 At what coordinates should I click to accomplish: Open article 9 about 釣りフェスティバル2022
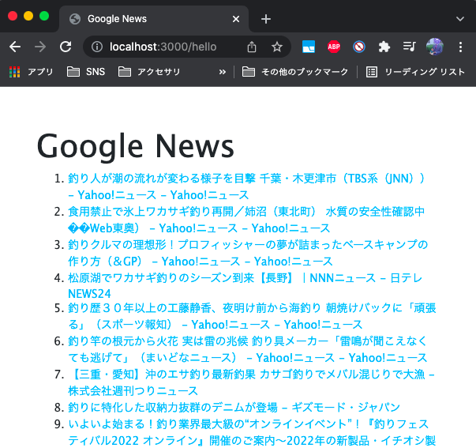252,432
